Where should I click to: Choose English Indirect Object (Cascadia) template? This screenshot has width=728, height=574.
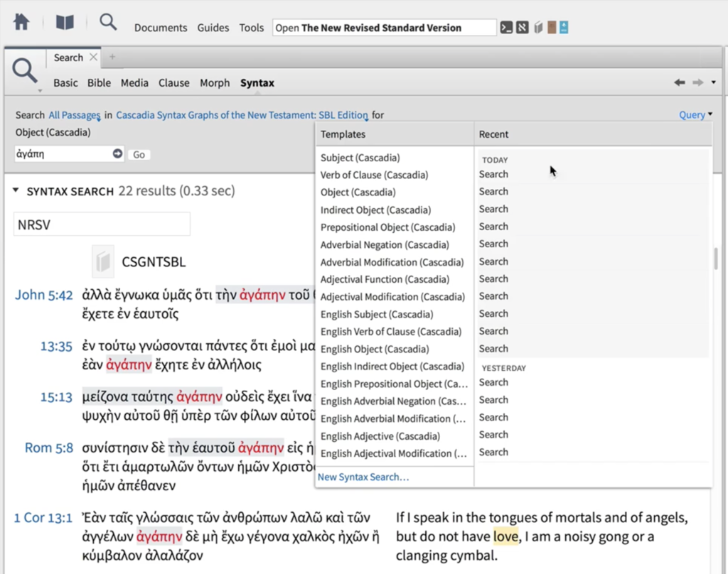(392, 366)
